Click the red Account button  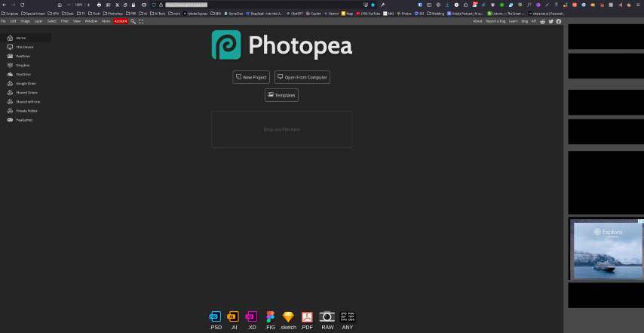point(121,21)
